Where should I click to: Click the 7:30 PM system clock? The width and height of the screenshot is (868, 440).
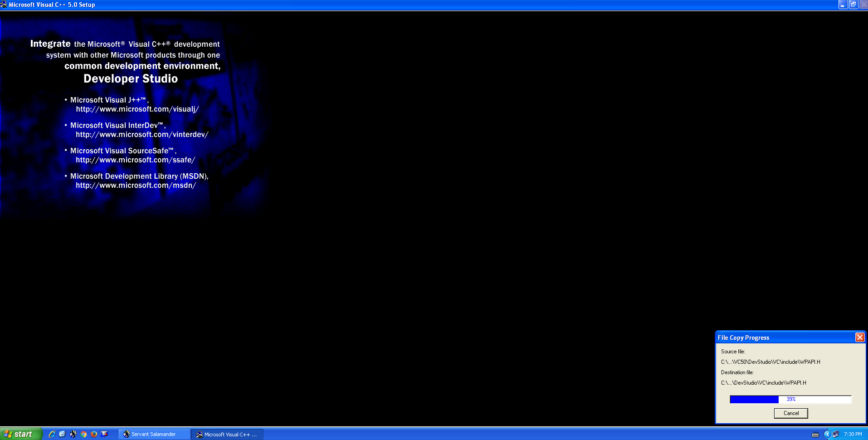click(853, 435)
